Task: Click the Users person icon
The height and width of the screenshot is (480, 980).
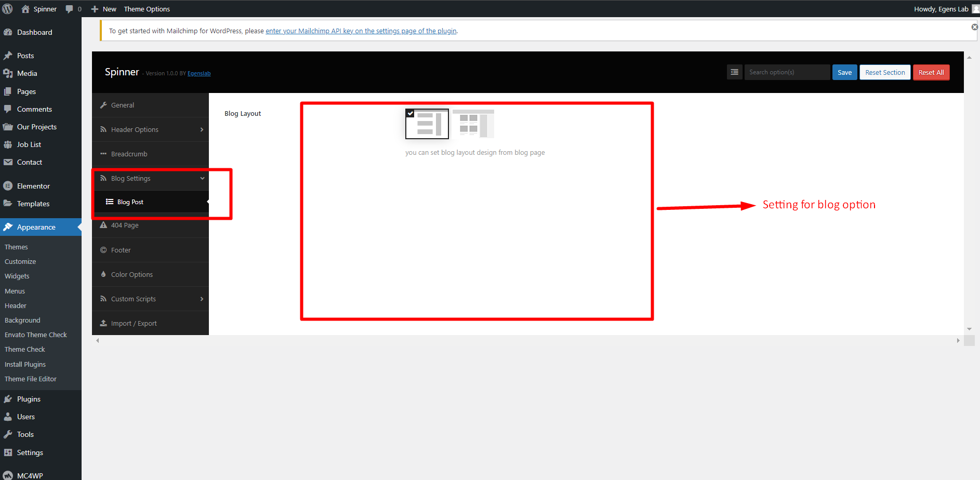Action: [8, 417]
